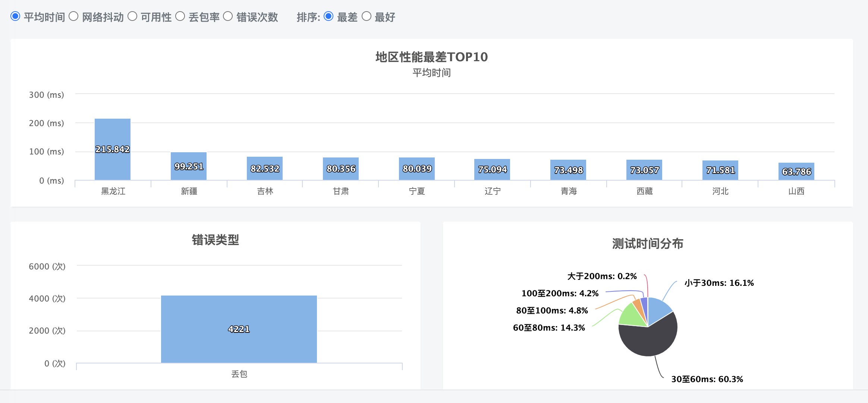Viewport: 868px width, 403px height.
Task: Select the 错误次数 radio option
Action: click(x=228, y=16)
